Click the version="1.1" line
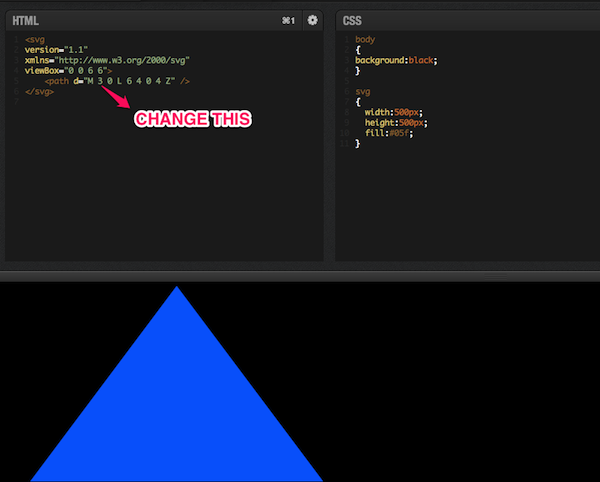 (61, 50)
